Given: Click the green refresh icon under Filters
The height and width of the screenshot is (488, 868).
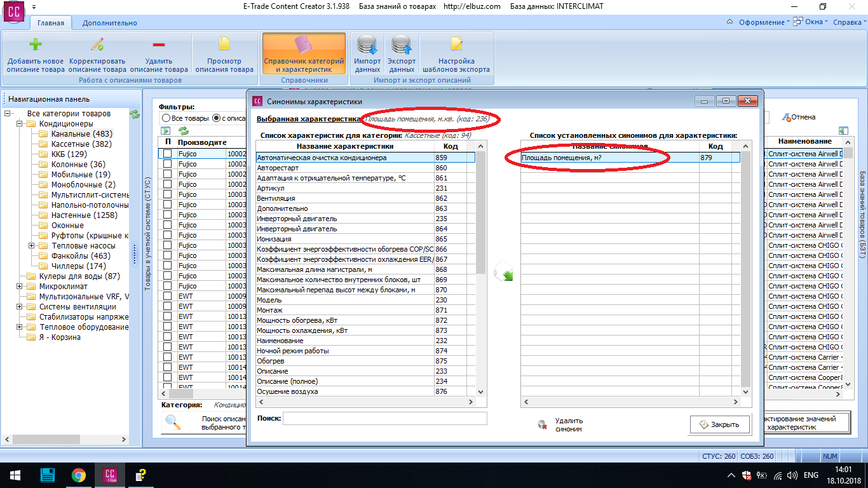Looking at the screenshot, I should tap(184, 131).
